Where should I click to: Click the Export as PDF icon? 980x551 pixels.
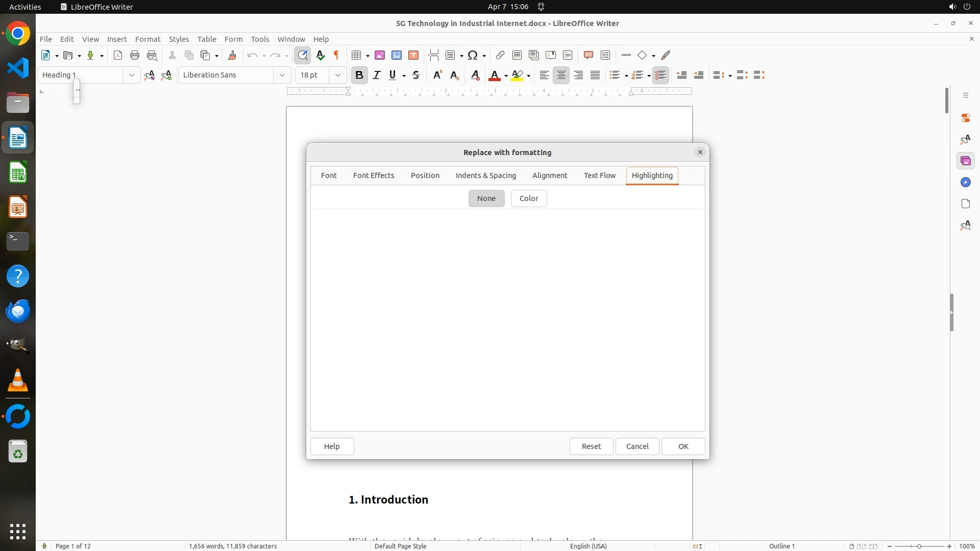(118, 55)
